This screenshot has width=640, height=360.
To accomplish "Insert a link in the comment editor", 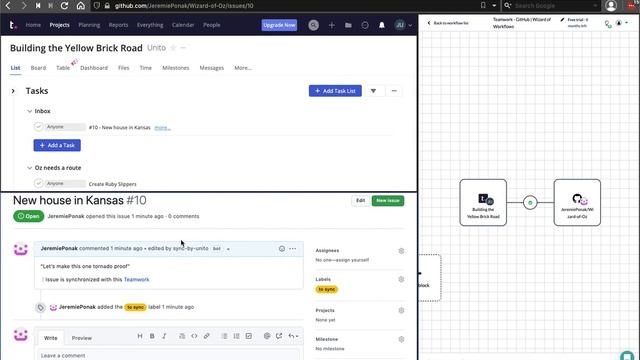I will [x=207, y=336].
